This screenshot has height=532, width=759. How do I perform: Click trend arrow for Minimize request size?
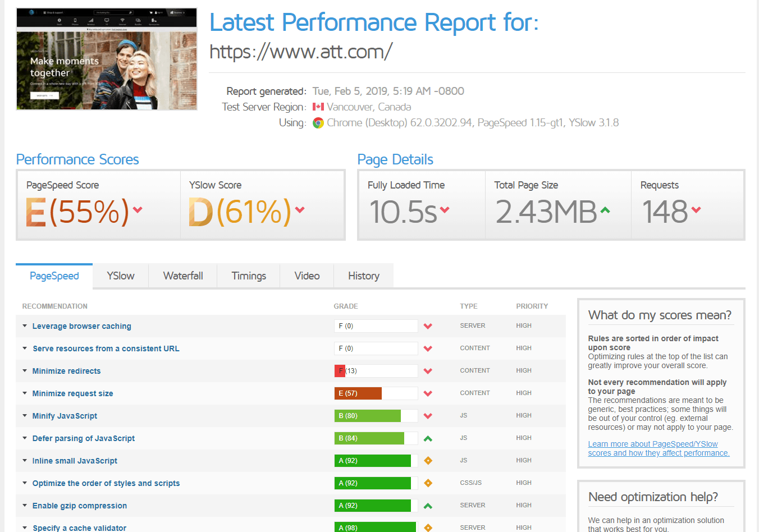(428, 393)
